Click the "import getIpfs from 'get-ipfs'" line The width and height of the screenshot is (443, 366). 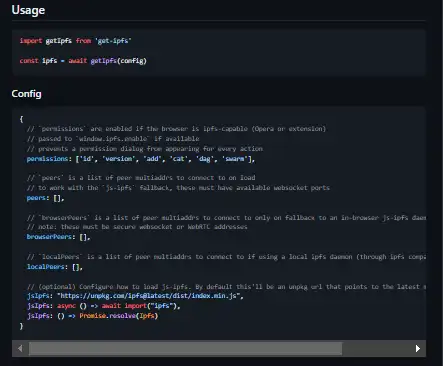click(x=76, y=41)
